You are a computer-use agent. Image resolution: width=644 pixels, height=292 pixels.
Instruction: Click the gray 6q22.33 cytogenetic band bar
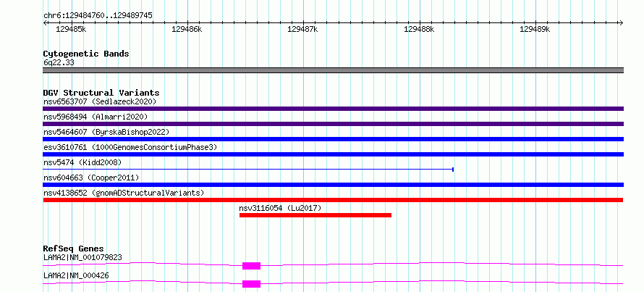click(333, 70)
